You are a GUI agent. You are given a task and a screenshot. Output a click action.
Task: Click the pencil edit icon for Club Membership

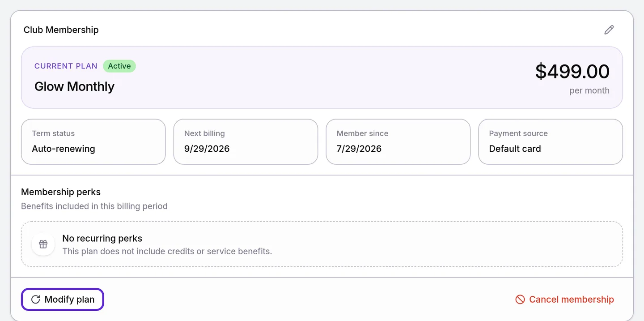point(609,30)
